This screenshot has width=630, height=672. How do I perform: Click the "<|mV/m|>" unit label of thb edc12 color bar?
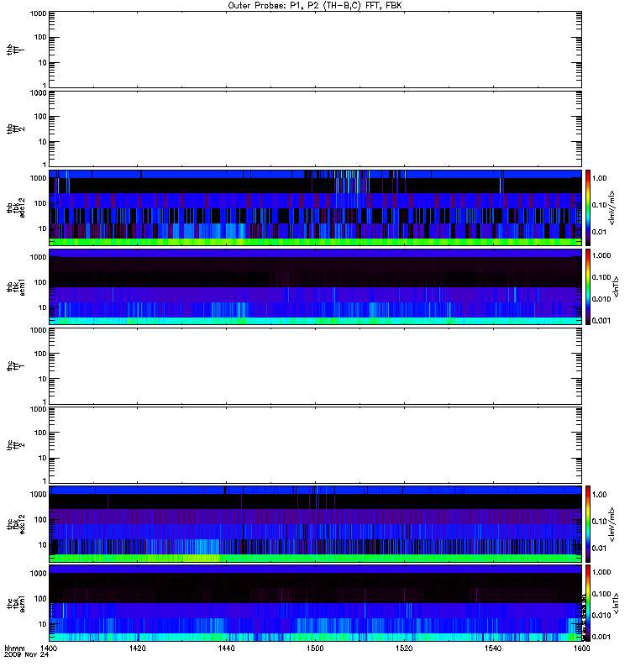click(x=612, y=207)
